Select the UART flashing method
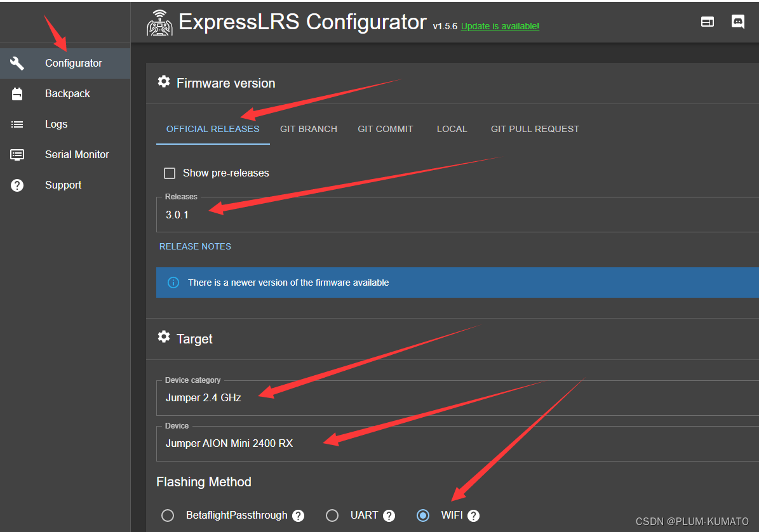 coord(332,515)
